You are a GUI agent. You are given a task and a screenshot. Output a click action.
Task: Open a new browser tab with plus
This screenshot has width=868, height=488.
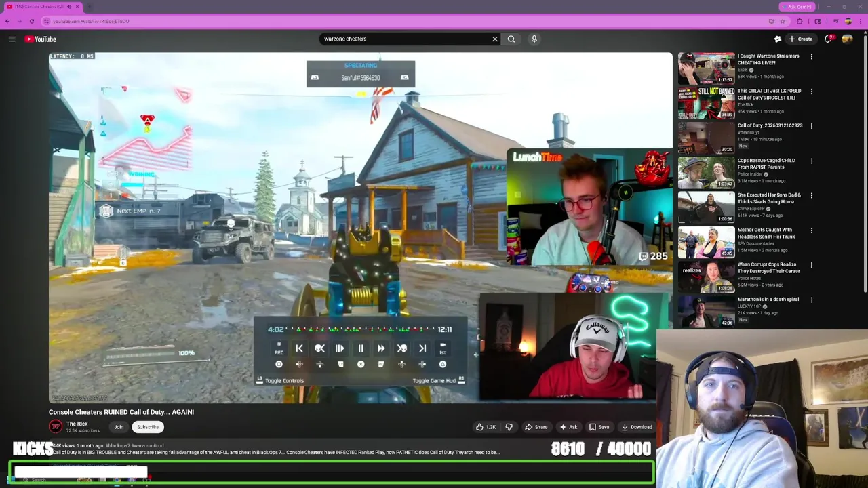pyautogui.click(x=90, y=7)
